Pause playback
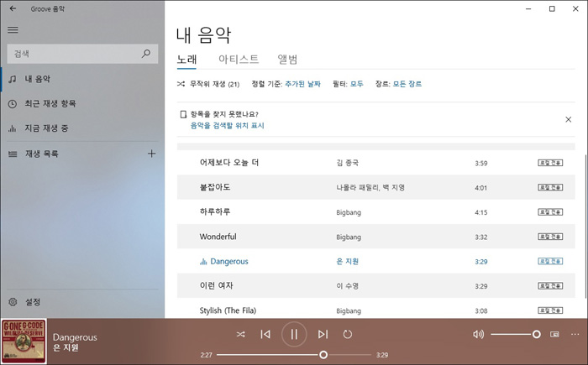This screenshot has width=588, height=365. point(294,334)
